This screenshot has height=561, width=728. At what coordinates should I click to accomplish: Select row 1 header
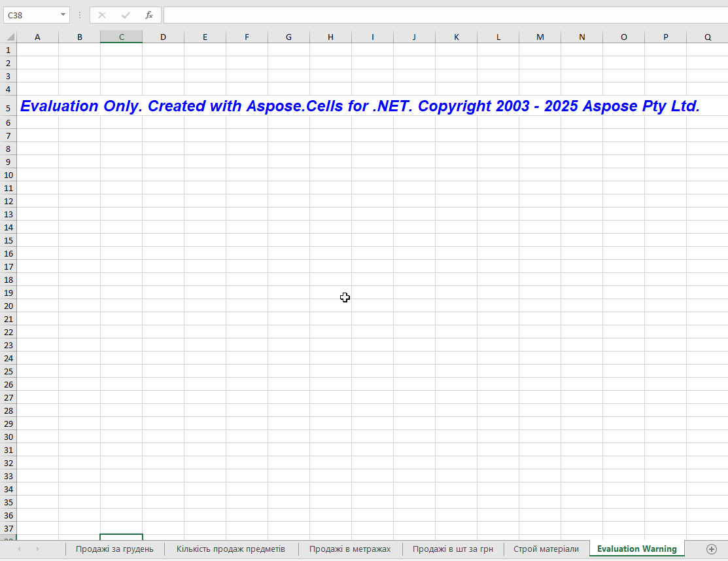point(9,50)
